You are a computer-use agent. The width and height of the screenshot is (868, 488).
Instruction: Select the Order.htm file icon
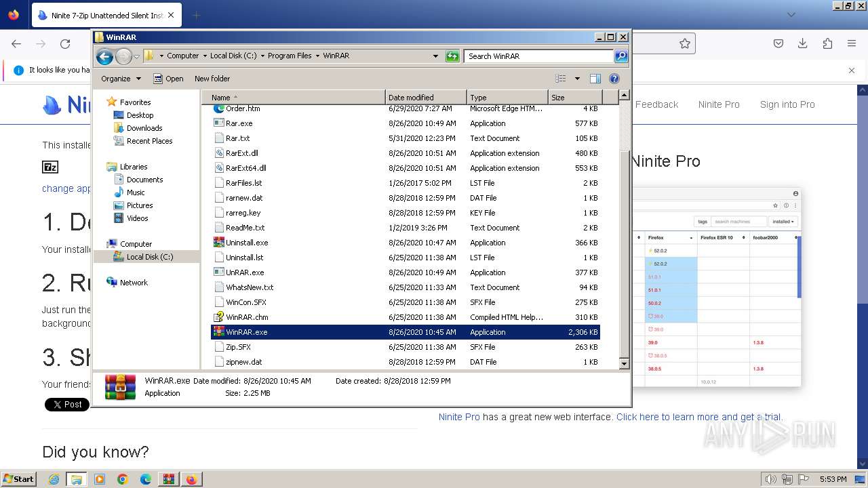click(x=218, y=108)
